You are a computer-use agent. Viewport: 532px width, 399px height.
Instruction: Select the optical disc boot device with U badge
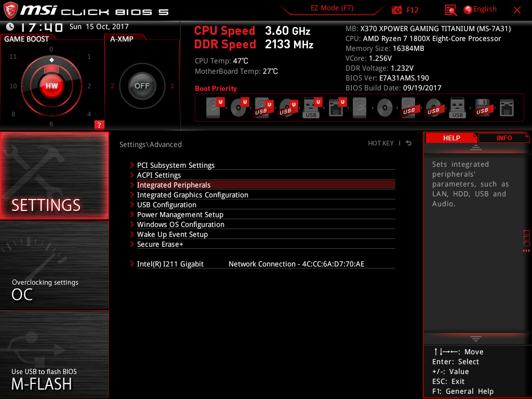[239, 108]
